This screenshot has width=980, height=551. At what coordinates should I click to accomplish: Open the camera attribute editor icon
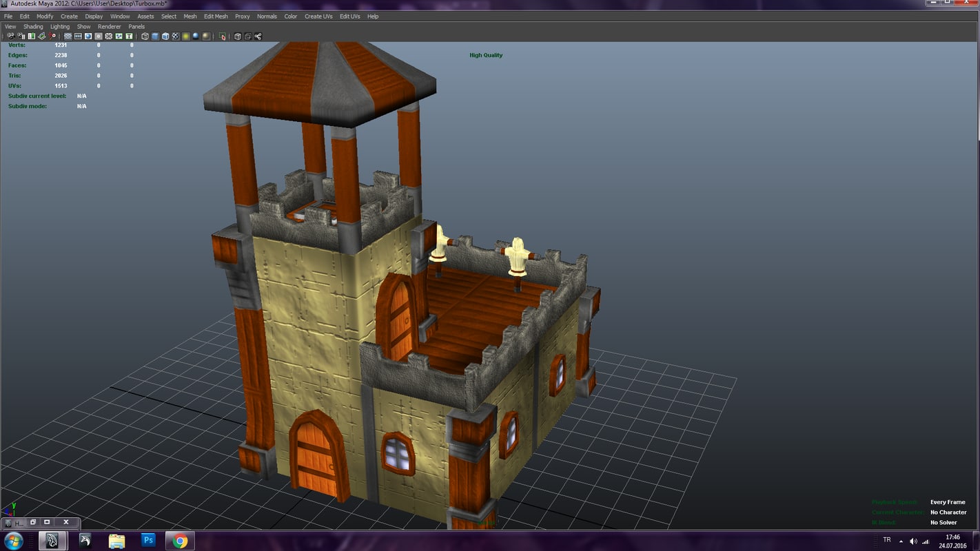coord(21,36)
